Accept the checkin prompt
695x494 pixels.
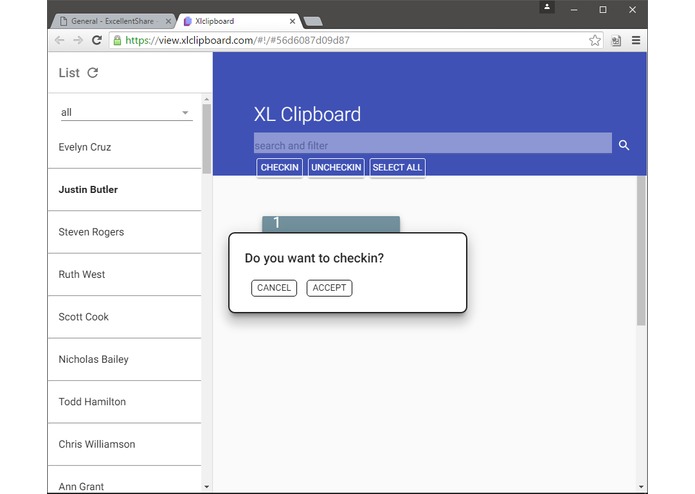[x=329, y=288]
